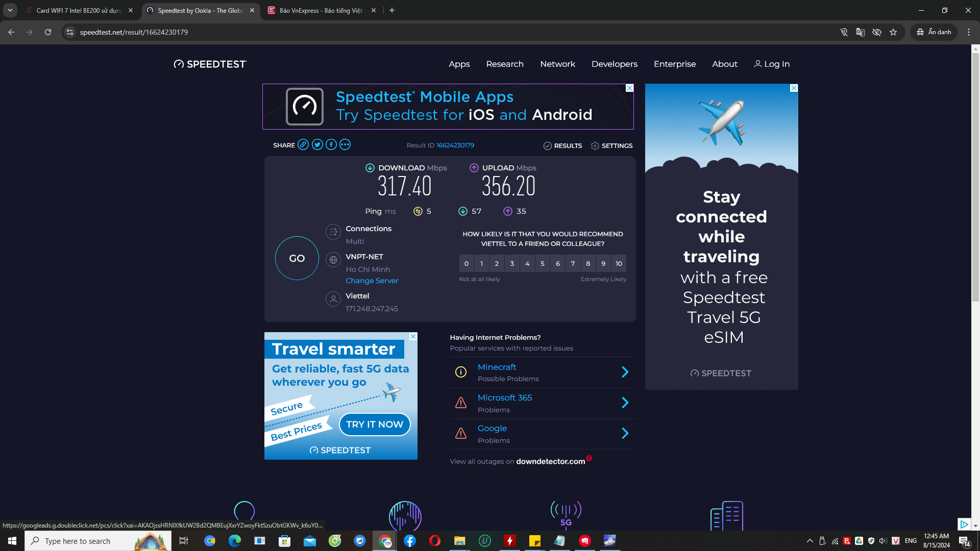Click the address bar URL field
Image resolution: width=980 pixels, height=551 pixels.
coord(449,32)
